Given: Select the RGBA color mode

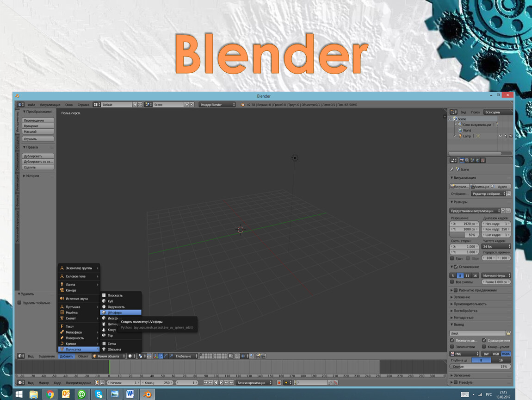Looking at the screenshot, I should 506,354.
